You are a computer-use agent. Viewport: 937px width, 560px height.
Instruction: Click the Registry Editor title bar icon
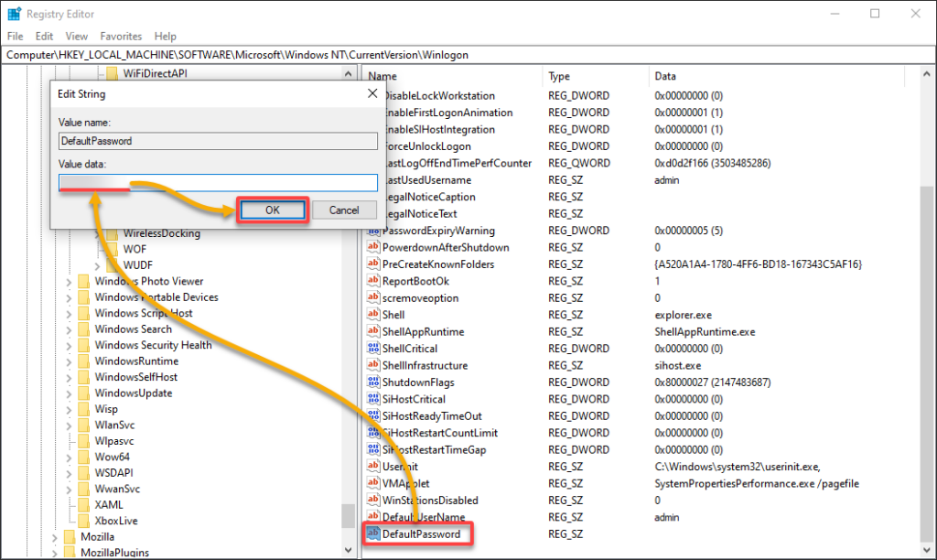pos(15,14)
